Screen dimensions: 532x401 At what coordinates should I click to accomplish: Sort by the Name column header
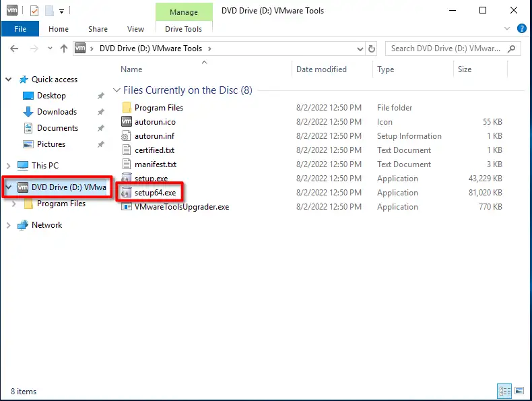tap(131, 69)
